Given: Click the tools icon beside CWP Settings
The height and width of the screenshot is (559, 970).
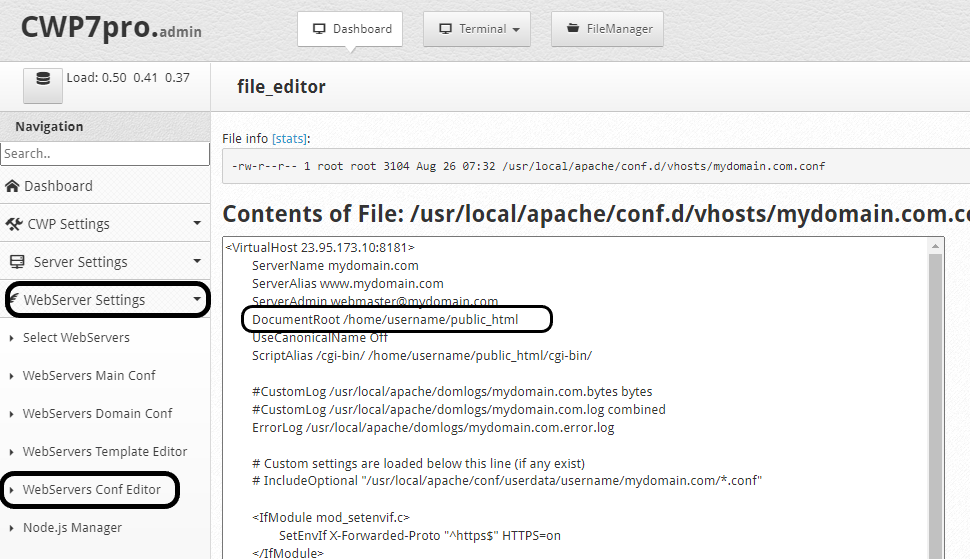Looking at the screenshot, I should click(x=14, y=224).
